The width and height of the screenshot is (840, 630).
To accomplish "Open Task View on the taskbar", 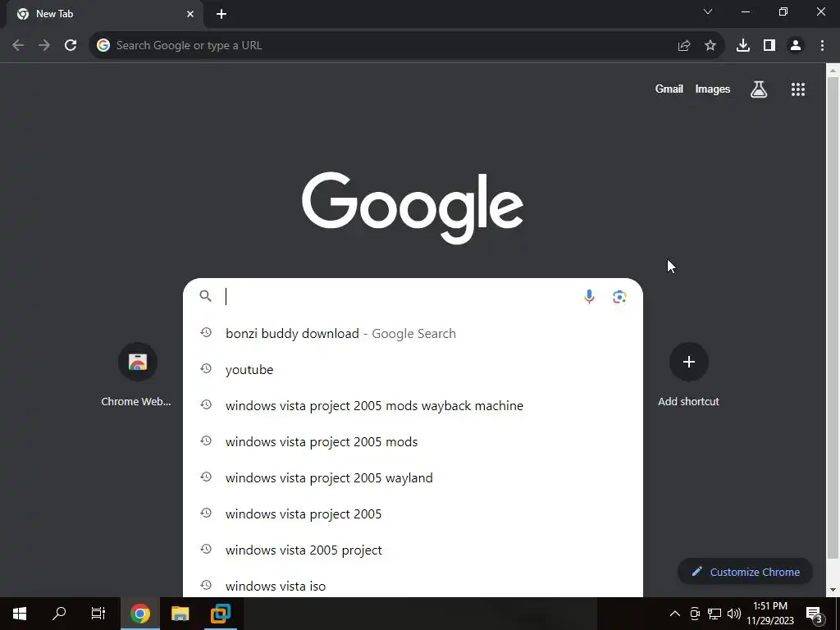I will [98, 614].
